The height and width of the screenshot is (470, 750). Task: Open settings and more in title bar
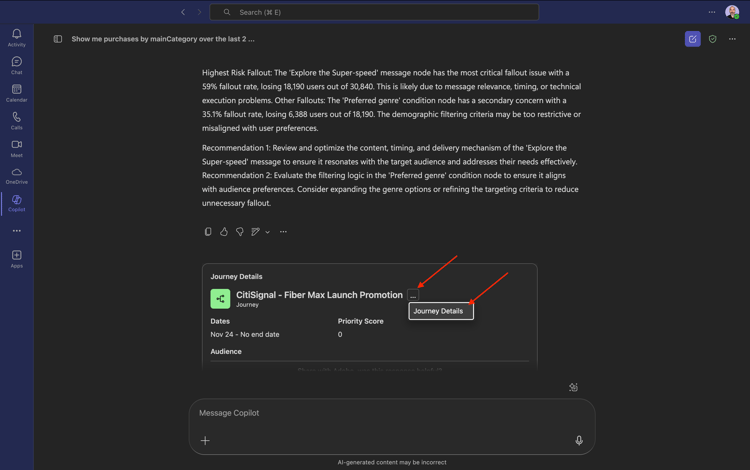click(x=712, y=12)
